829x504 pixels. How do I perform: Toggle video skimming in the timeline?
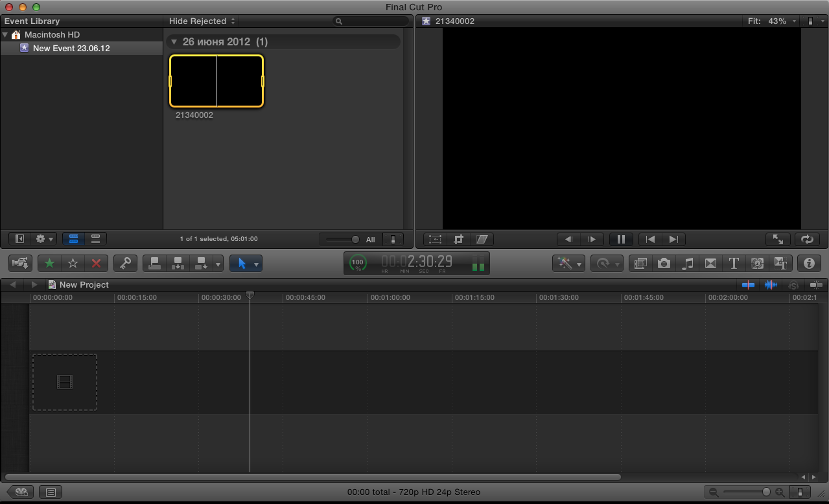coord(749,284)
